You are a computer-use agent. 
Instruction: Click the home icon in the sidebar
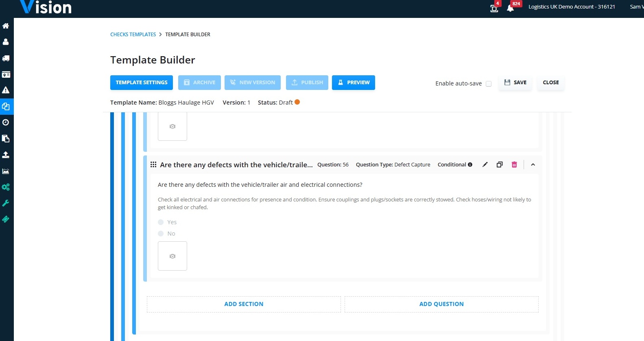(6, 26)
